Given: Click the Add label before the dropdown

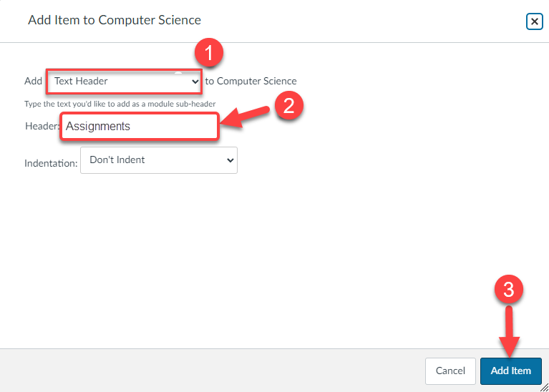Looking at the screenshot, I should tap(34, 82).
